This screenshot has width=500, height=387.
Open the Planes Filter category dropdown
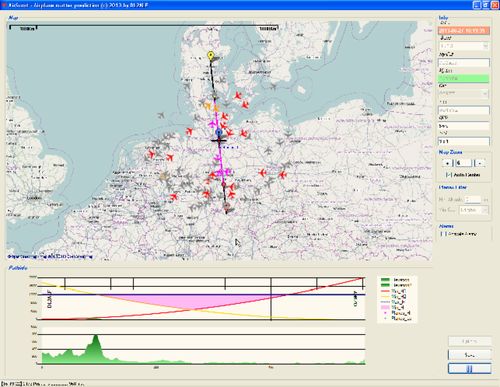point(474,210)
